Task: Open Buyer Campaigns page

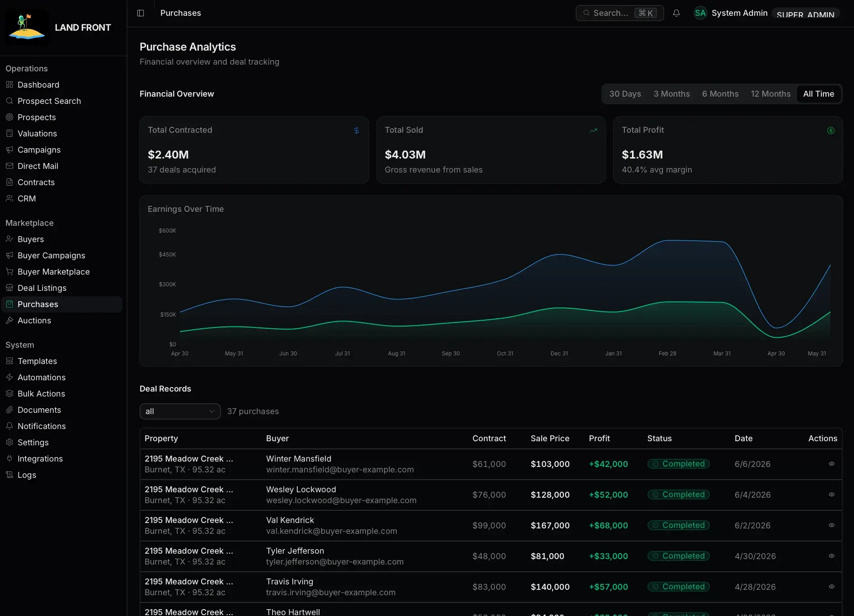Action: pyautogui.click(x=62, y=256)
